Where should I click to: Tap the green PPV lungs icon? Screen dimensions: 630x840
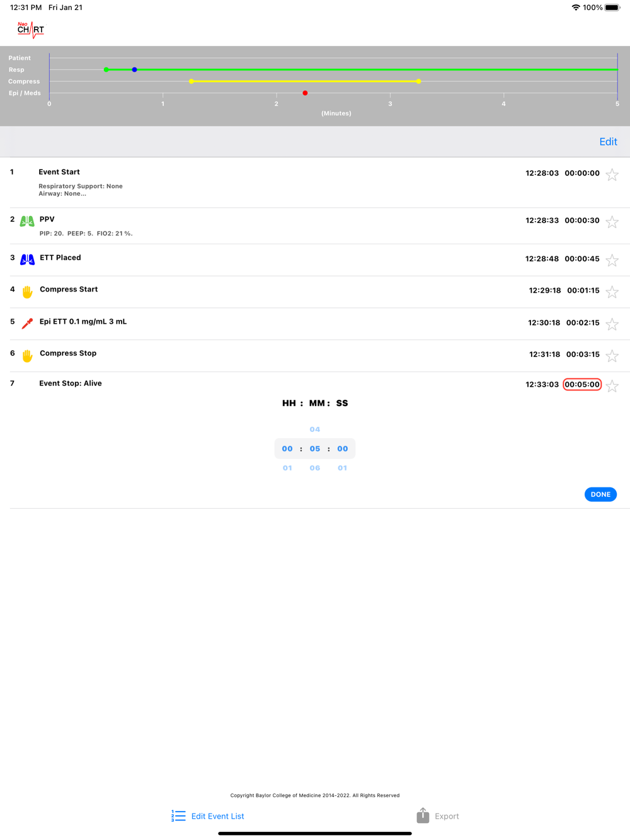[x=27, y=222]
